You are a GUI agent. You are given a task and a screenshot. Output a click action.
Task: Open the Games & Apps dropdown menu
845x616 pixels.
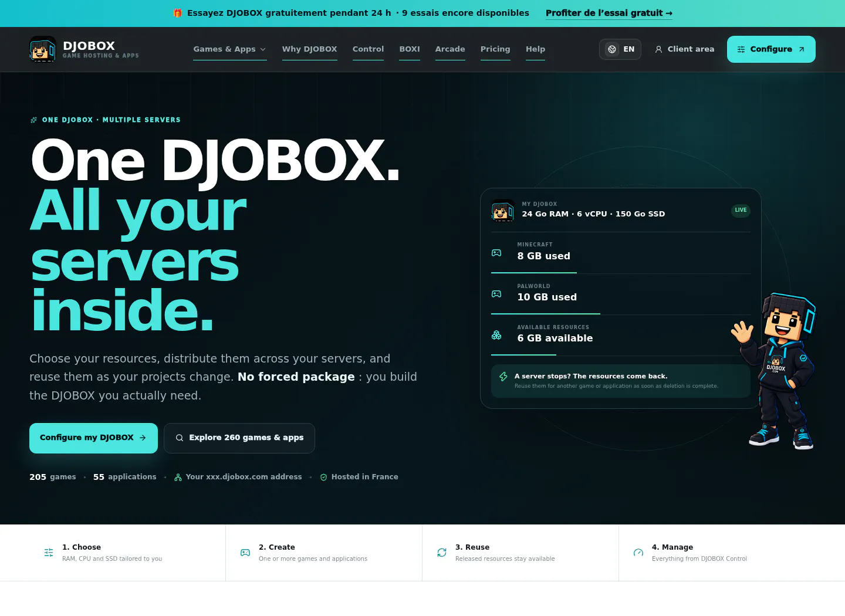pyautogui.click(x=230, y=49)
